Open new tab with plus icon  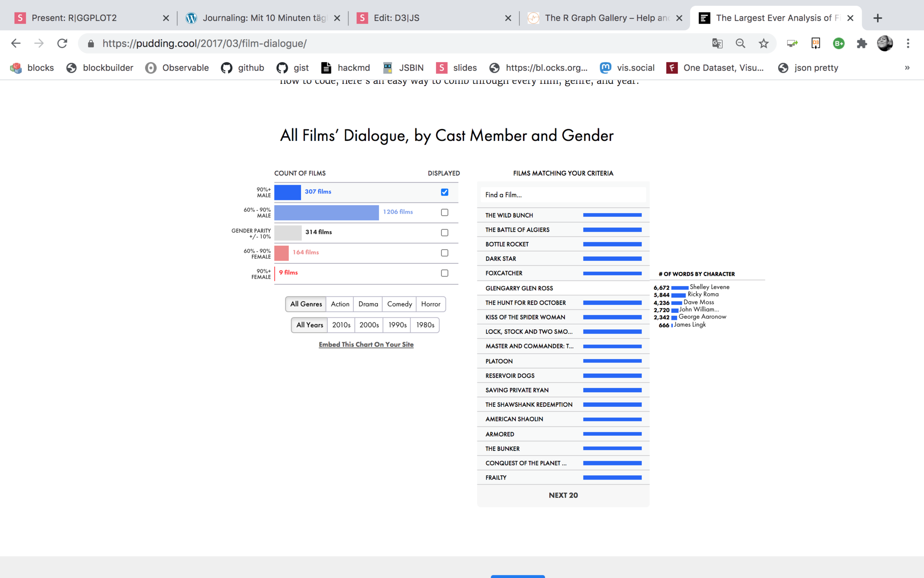(x=877, y=18)
